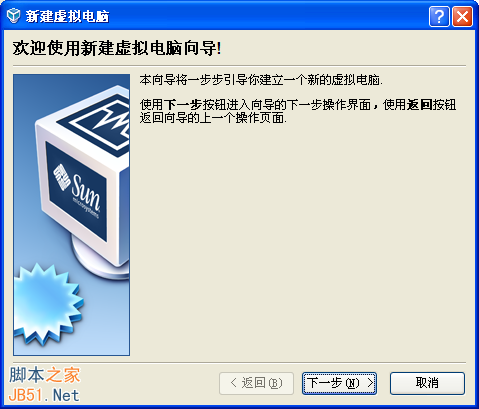Click the window title 新建虚拟电脑
Viewport: 479px width, 409px height.
[67, 16]
